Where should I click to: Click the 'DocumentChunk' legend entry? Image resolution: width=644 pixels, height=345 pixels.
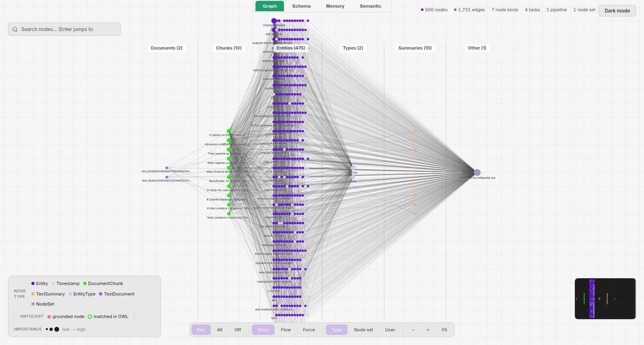tap(103, 284)
